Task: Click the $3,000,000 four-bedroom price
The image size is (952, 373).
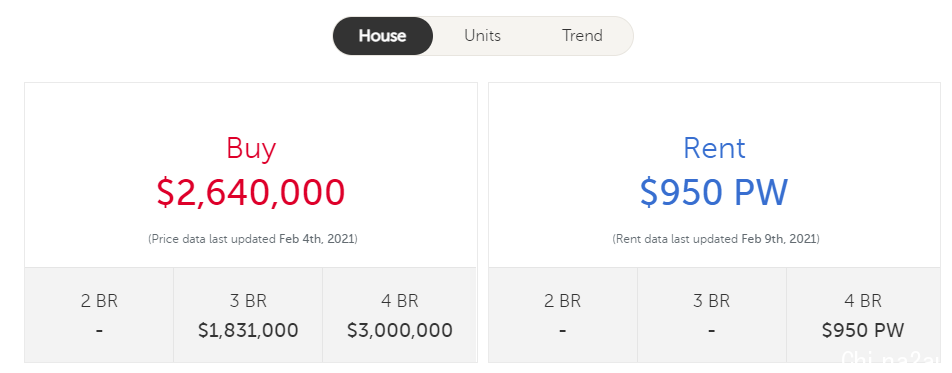Action: [x=400, y=330]
